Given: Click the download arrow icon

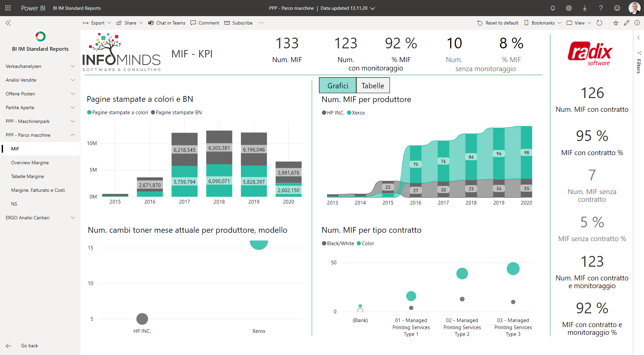Looking at the screenshot, I should point(585,8).
